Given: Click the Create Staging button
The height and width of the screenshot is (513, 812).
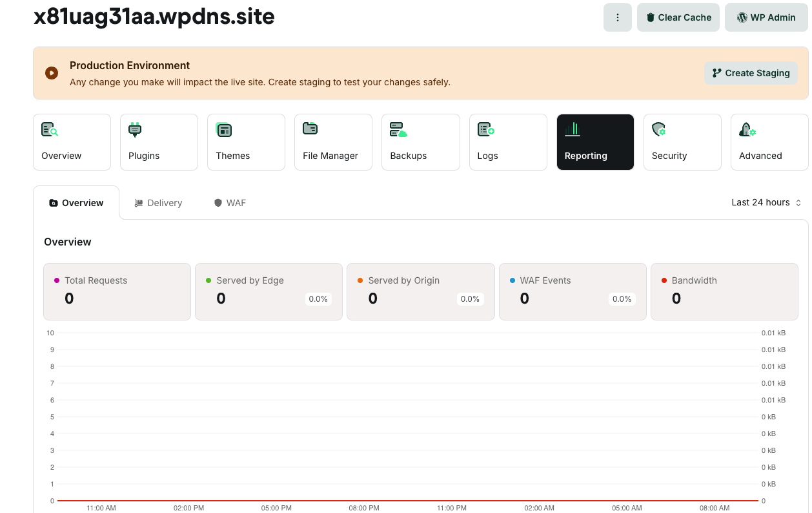Looking at the screenshot, I should click(751, 73).
